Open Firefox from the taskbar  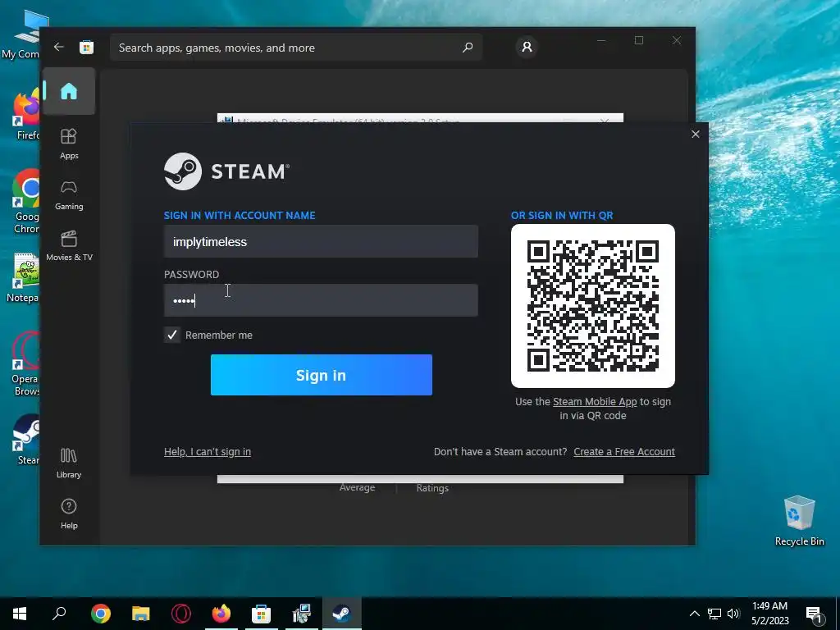point(221,614)
